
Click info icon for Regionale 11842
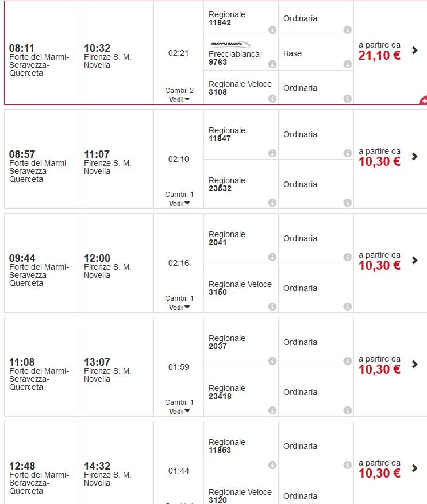272,30
